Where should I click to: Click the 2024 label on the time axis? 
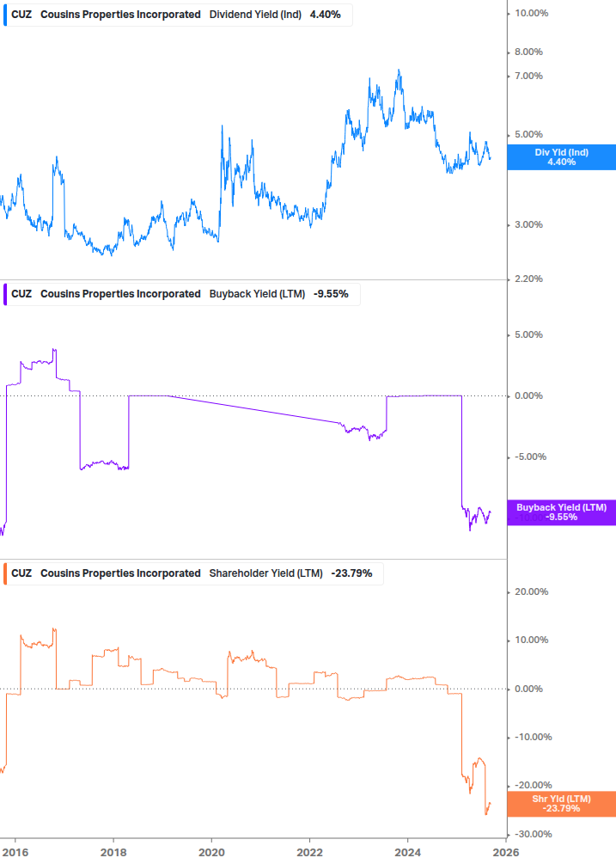(x=408, y=853)
